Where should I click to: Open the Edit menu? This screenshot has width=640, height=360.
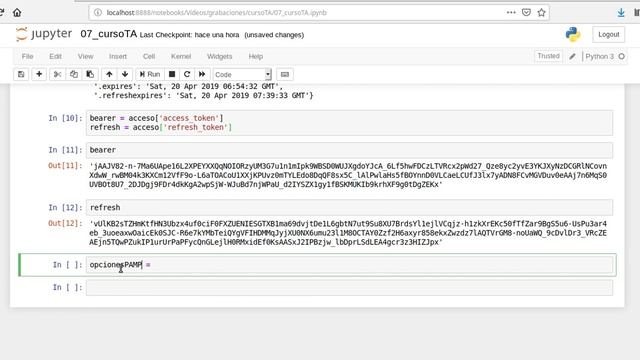(56, 56)
